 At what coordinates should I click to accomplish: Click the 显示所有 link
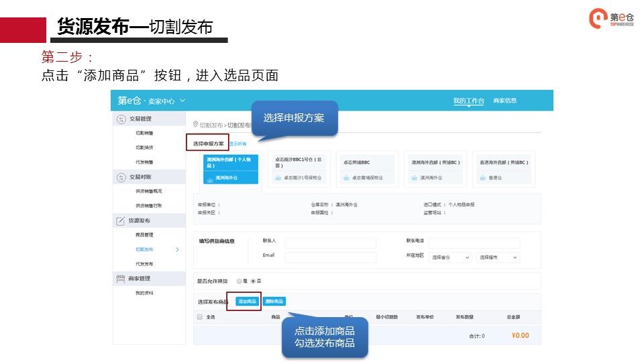tap(237, 144)
